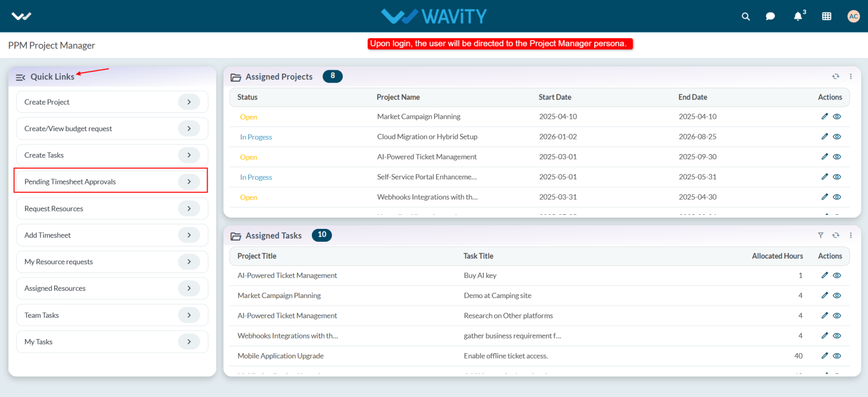Image resolution: width=868 pixels, height=397 pixels.
Task: Open the search icon in header
Action: coord(746,16)
